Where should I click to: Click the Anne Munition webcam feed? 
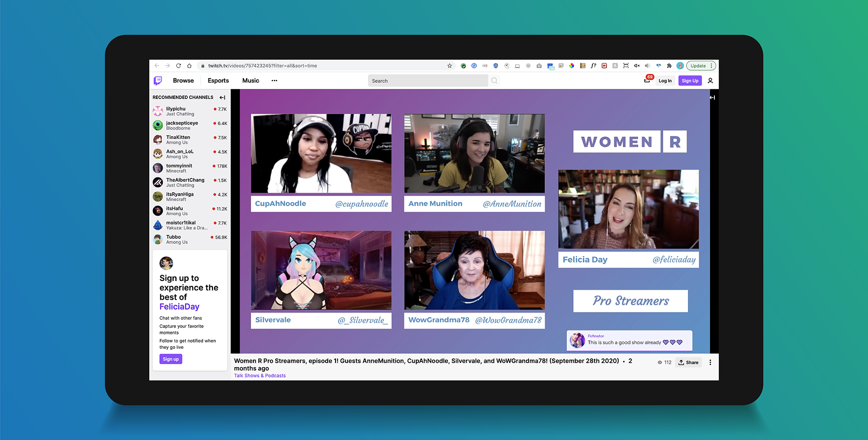474,154
